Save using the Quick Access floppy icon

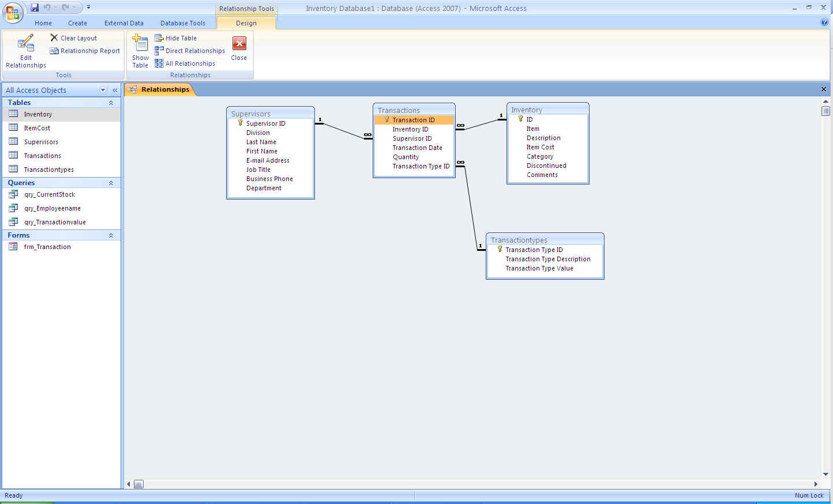[x=35, y=7]
